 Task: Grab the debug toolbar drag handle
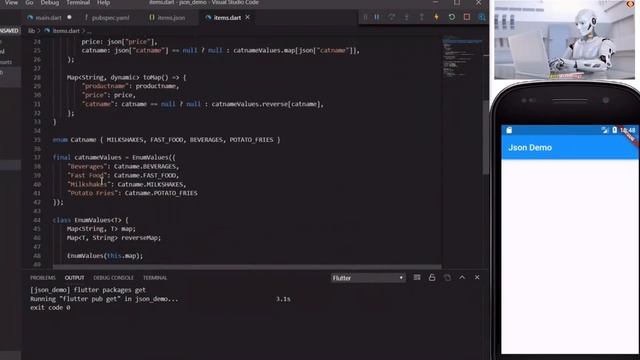coord(365,17)
